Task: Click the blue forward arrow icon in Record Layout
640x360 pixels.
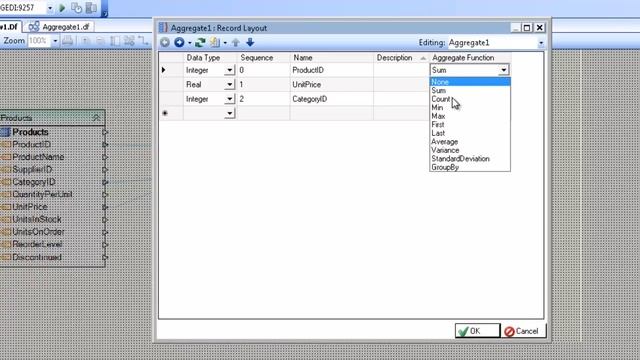Action: (x=179, y=42)
